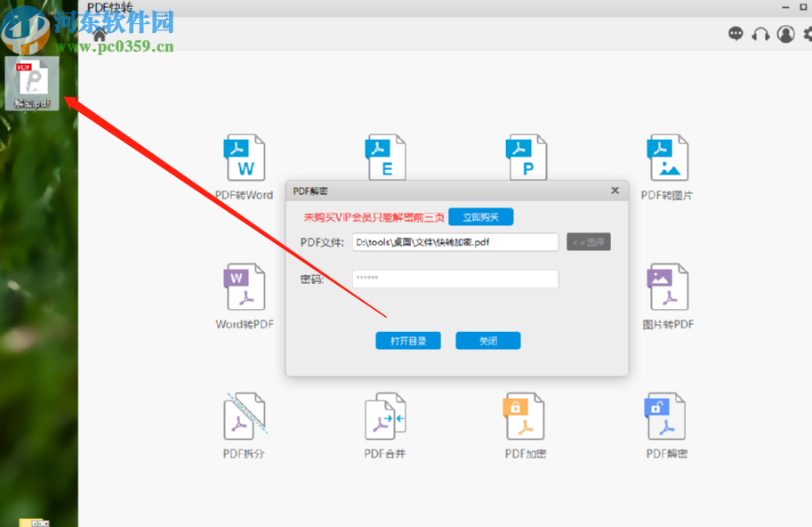Screen dimensions: 812x527
Task: Select the 解密.pdf desktop file
Action: [x=32, y=83]
